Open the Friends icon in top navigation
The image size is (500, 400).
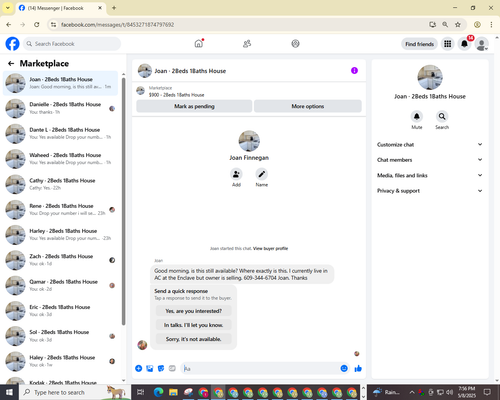click(x=247, y=44)
